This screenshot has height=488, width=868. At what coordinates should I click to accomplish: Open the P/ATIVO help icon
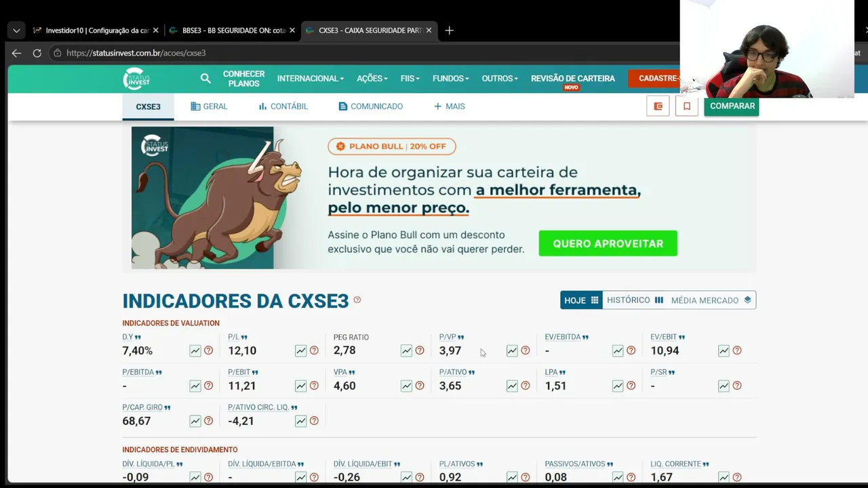click(525, 386)
